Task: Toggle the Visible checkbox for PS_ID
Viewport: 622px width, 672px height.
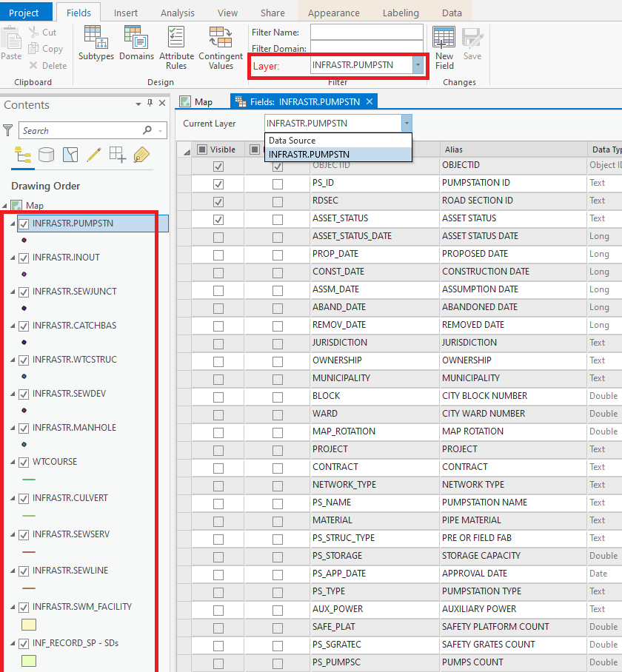Action: coord(218,183)
